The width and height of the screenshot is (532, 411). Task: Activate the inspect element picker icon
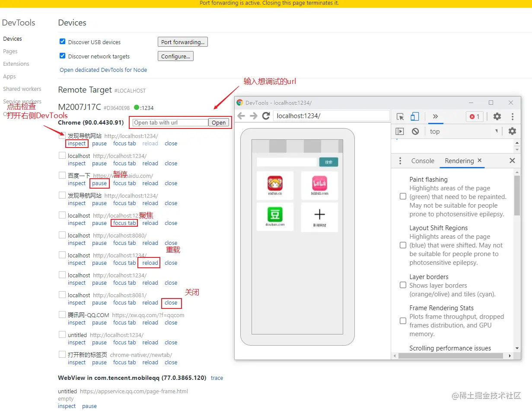click(x=400, y=116)
